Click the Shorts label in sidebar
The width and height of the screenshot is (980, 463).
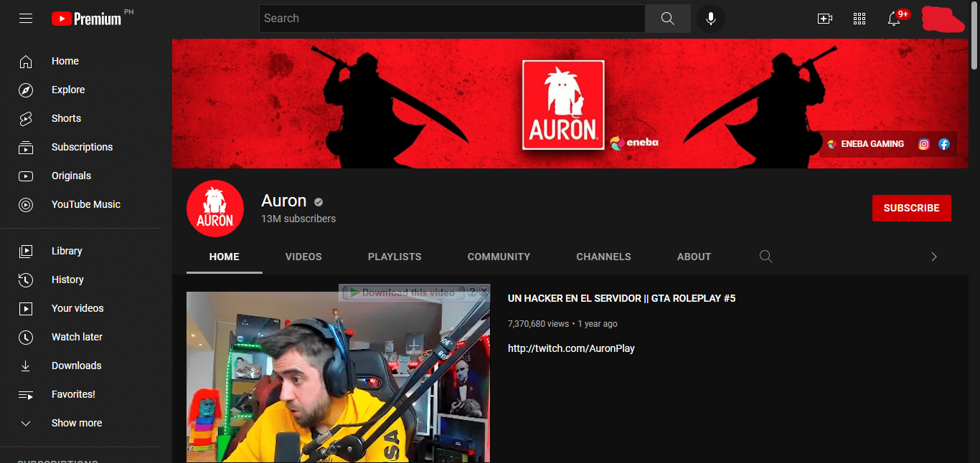click(x=66, y=119)
